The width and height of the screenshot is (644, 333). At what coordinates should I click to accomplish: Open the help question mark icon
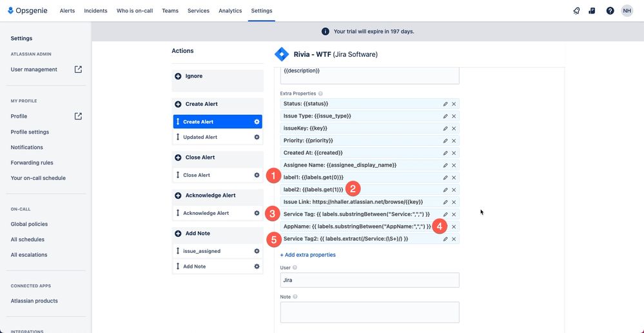click(610, 11)
